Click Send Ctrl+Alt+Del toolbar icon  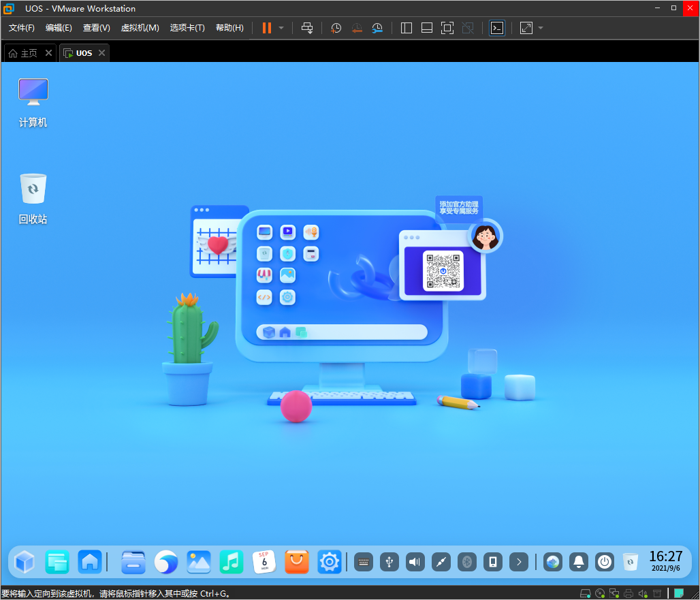[x=307, y=28]
